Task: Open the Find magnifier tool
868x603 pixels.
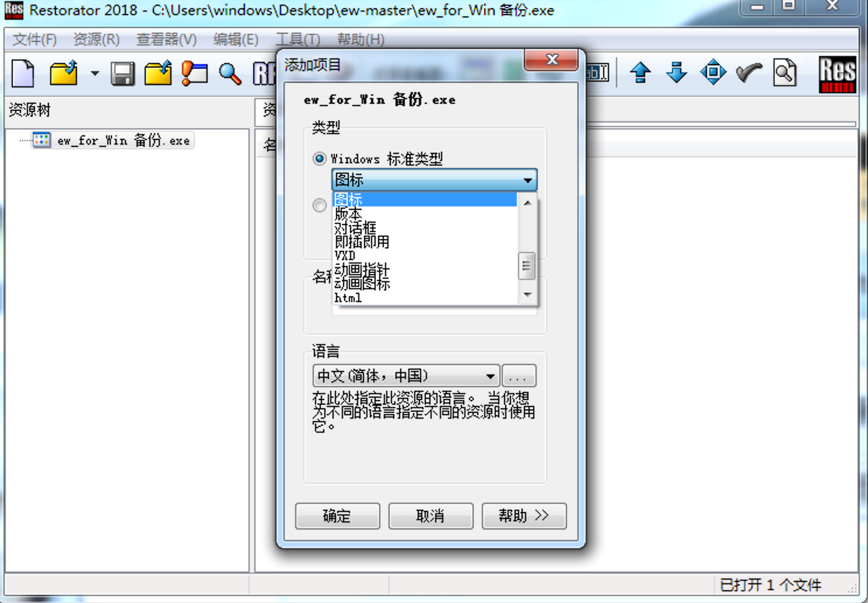Action: click(230, 74)
